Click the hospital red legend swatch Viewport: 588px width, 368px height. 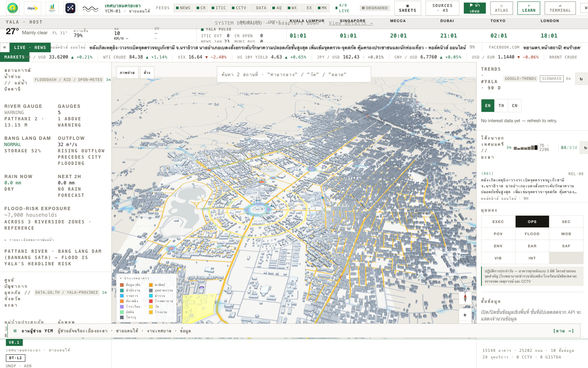pos(151,301)
